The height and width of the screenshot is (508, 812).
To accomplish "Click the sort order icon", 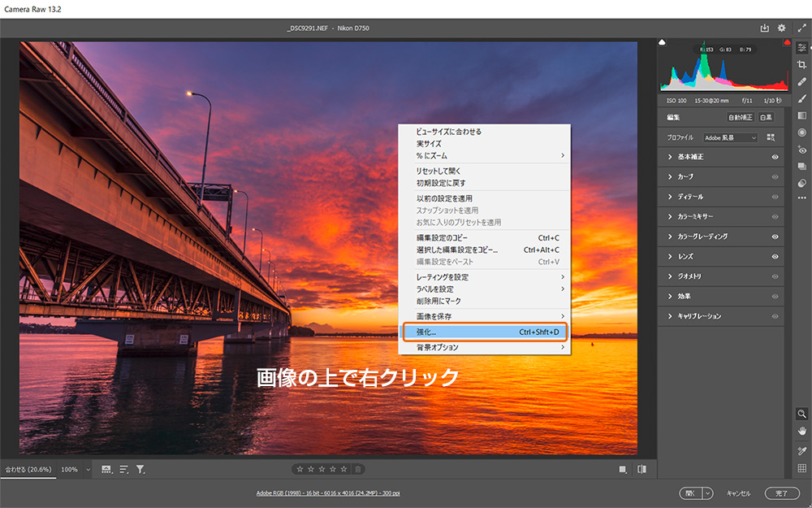I will [x=123, y=469].
